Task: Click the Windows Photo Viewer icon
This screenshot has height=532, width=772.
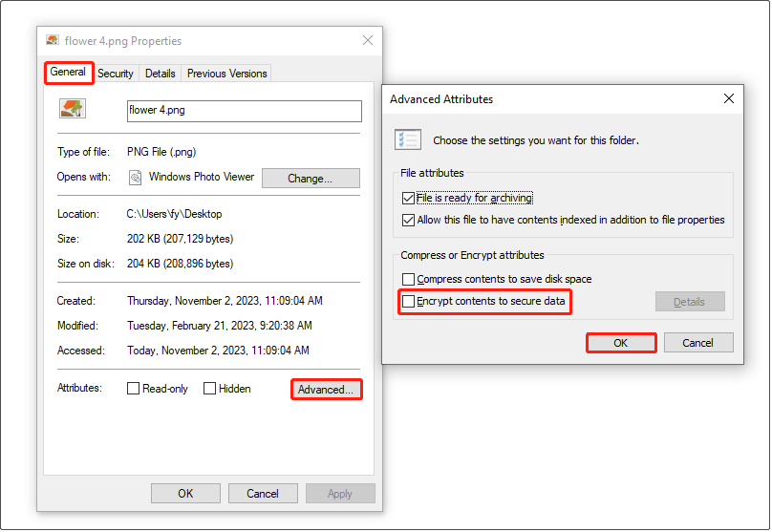Action: point(136,177)
